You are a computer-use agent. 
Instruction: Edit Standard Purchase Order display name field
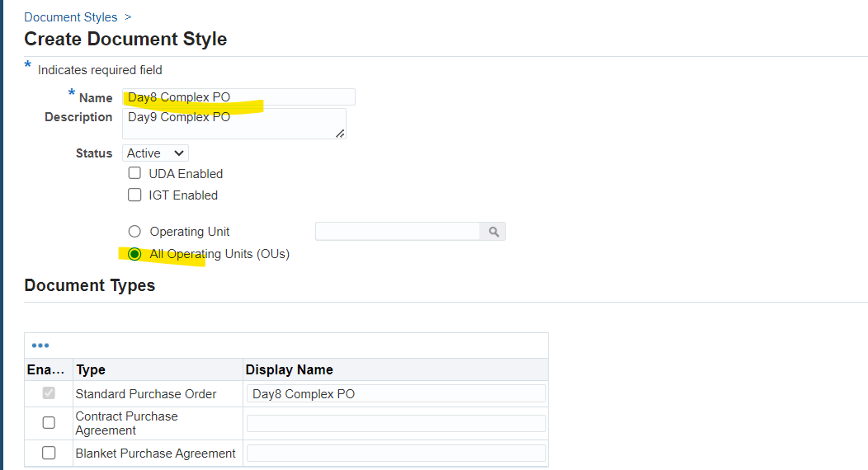pos(396,393)
